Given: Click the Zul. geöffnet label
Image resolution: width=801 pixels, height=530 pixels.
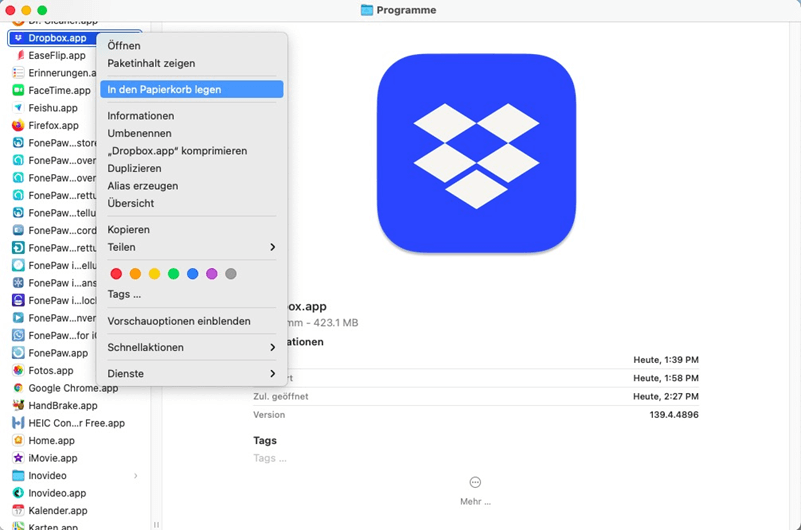Looking at the screenshot, I should 281,396.
